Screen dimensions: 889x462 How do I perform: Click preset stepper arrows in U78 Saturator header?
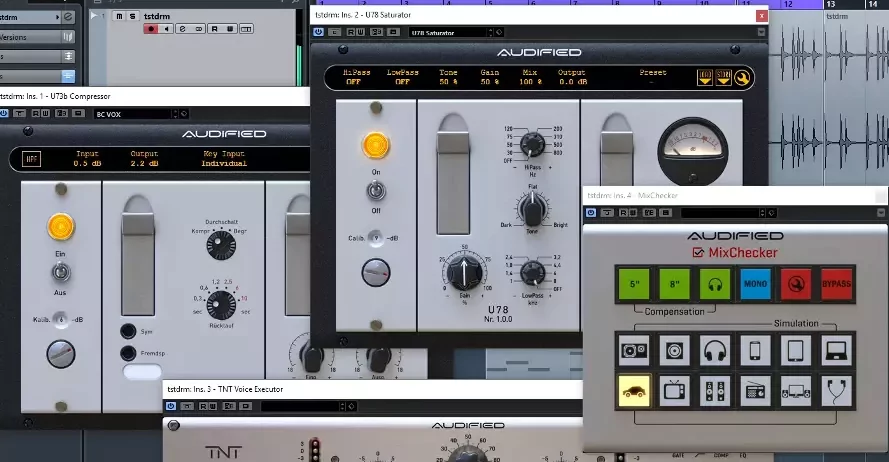(x=491, y=32)
